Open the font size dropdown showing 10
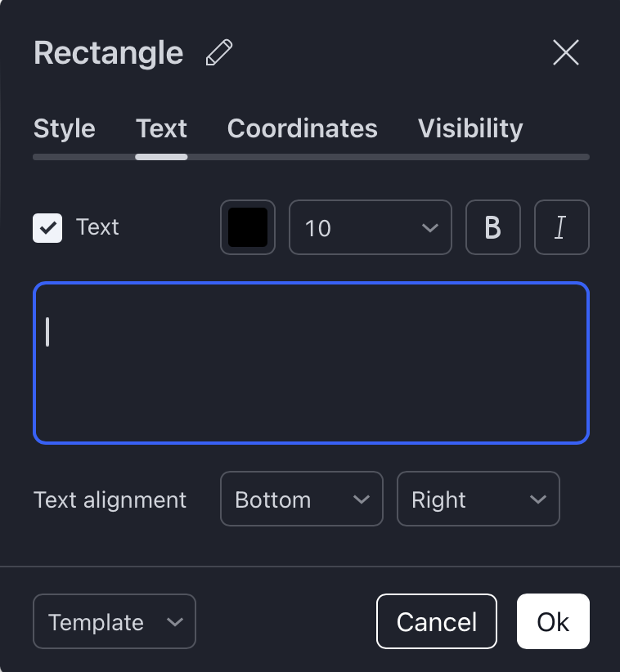The width and height of the screenshot is (620, 672). pyautogui.click(x=371, y=227)
